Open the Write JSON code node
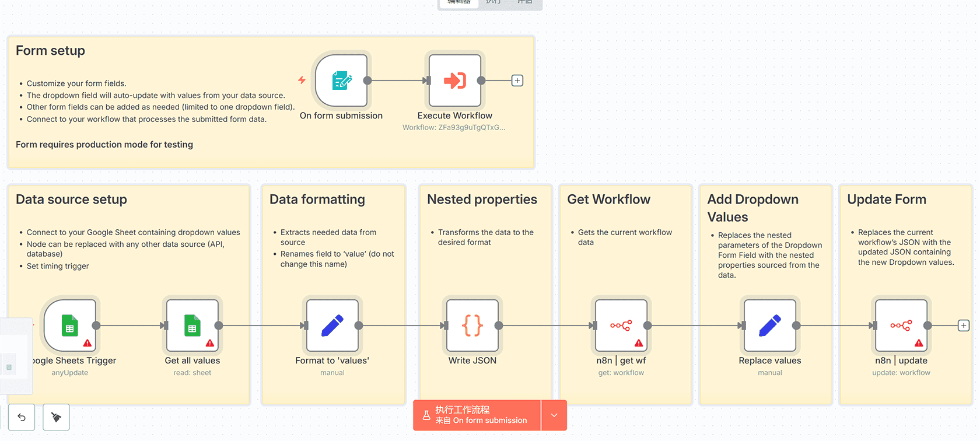980x441 pixels. (472, 325)
